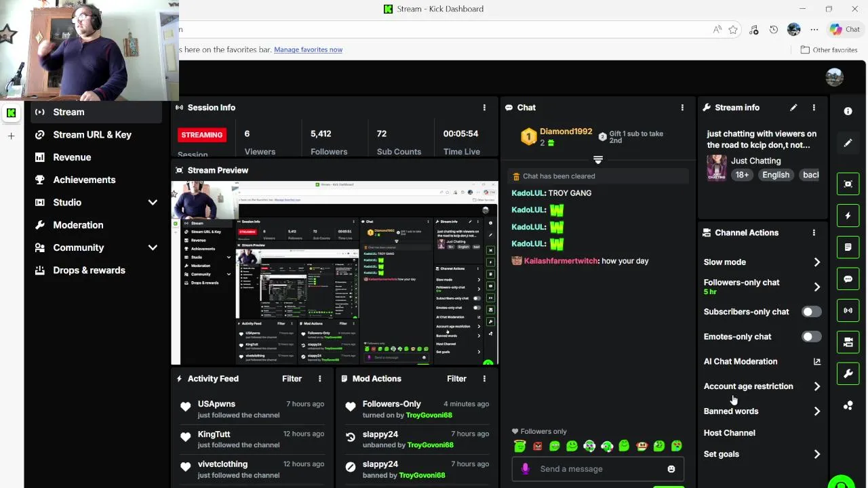868x488 pixels.
Task: Click Just Chatting category name
Action: tap(755, 161)
